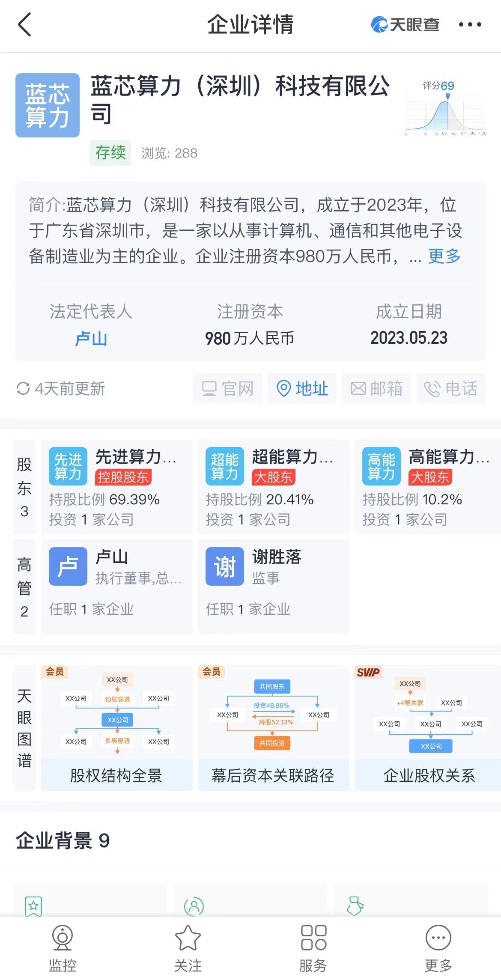The height and width of the screenshot is (980, 501).
Task: Expand the company intro with 更多
Action: (x=444, y=256)
